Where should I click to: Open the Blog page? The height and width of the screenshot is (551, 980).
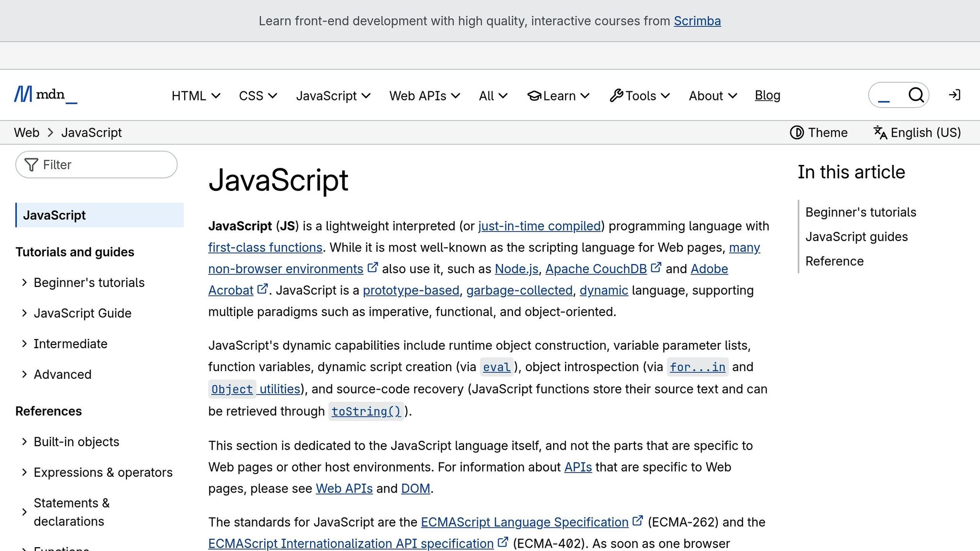[x=767, y=95]
